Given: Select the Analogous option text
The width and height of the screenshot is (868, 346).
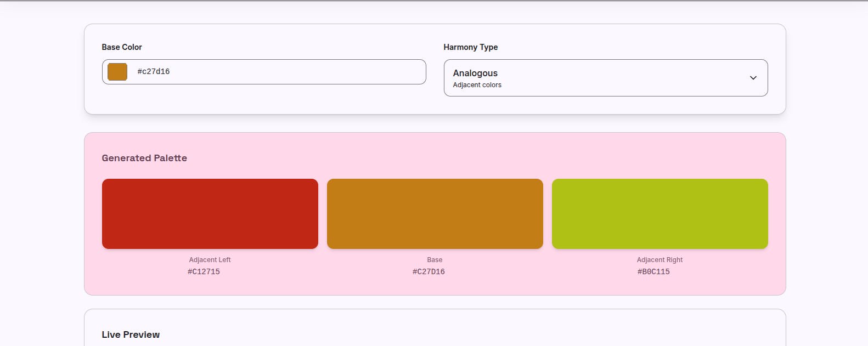Looking at the screenshot, I should [x=475, y=73].
